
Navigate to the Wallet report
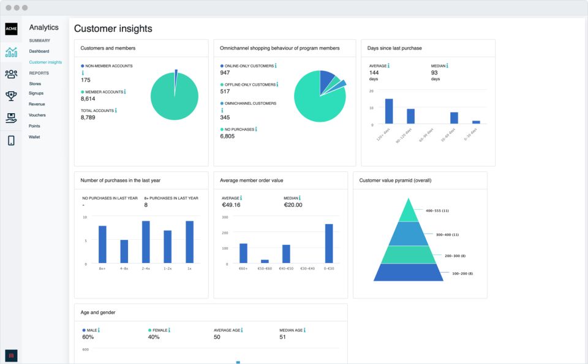34,137
